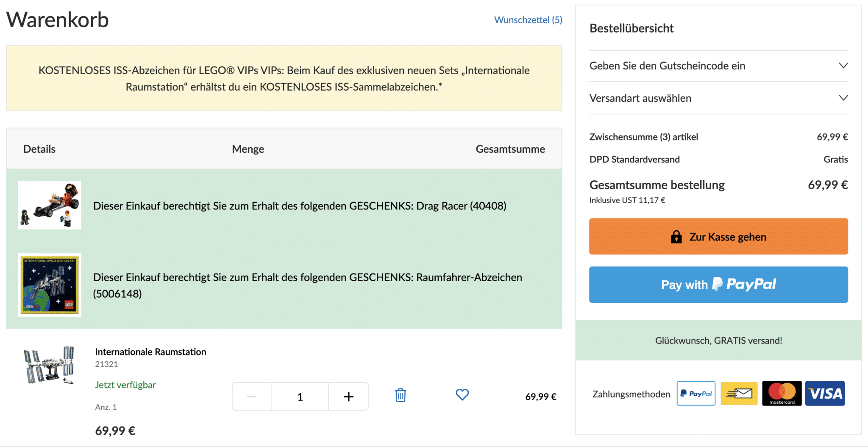Add Internationale Raumstation to wishlist heart
The image size is (868, 447).
tap(462, 394)
